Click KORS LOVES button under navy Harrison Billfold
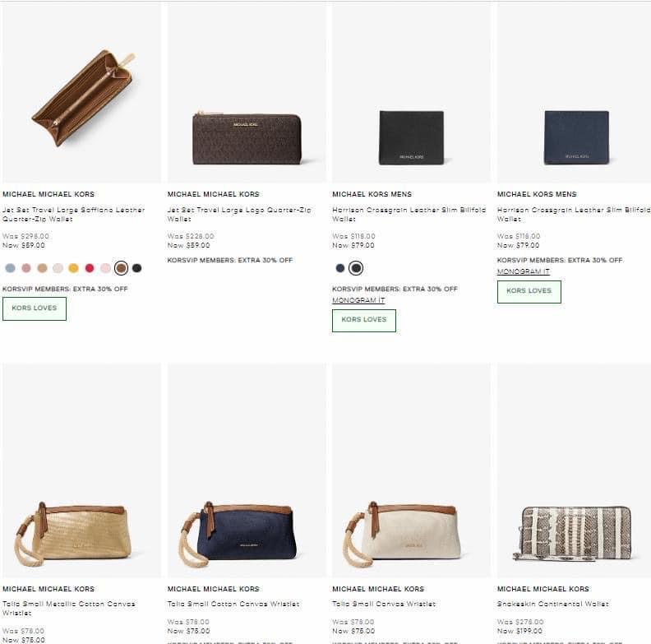This screenshot has width=651, height=644. pyautogui.click(x=529, y=291)
